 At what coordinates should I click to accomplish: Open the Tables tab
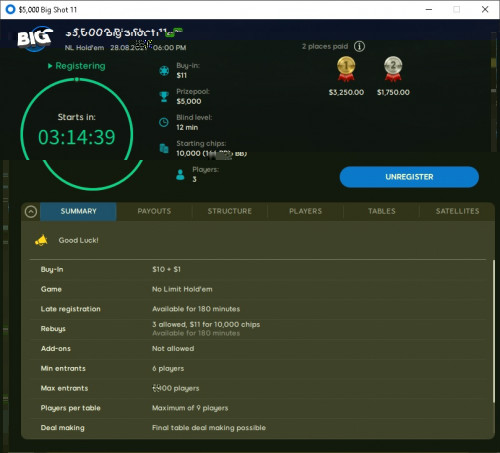(x=381, y=211)
